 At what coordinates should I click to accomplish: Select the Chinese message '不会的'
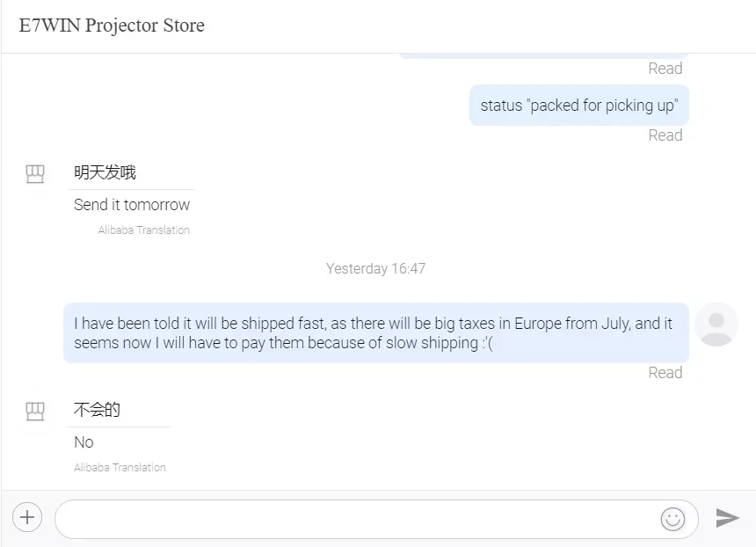point(97,410)
